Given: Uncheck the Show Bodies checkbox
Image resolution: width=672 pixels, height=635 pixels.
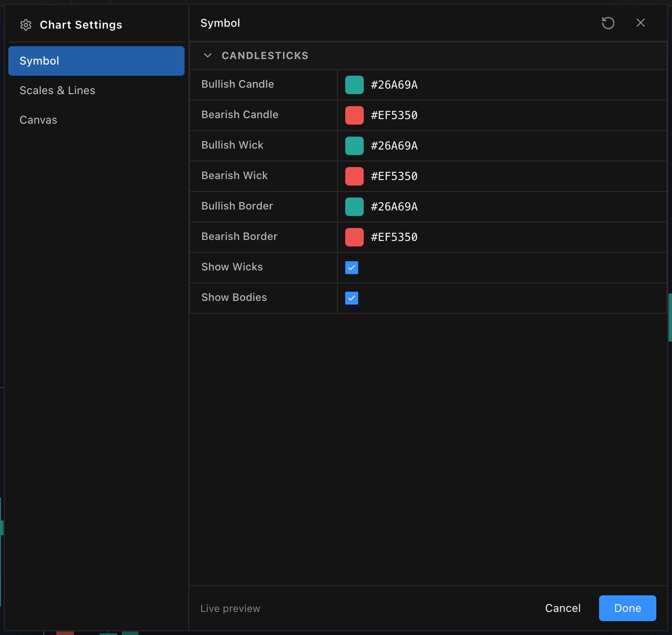Looking at the screenshot, I should [352, 298].
